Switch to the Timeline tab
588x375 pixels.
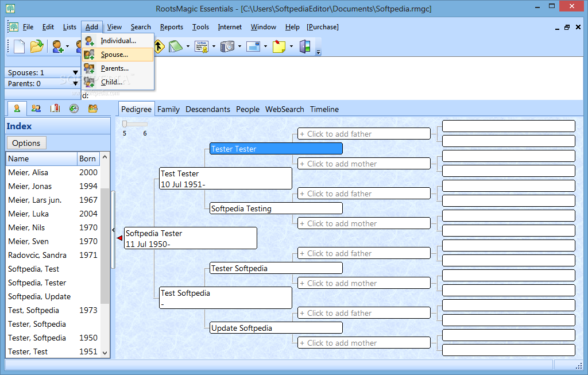pyautogui.click(x=324, y=109)
